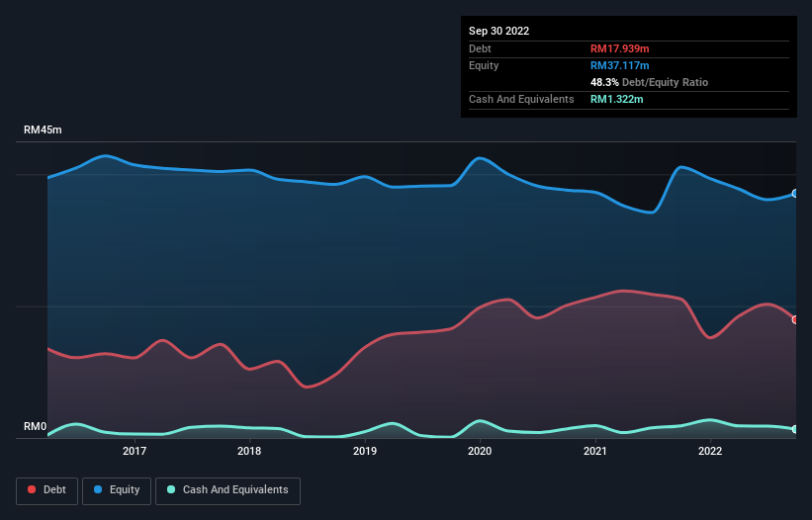Click the Equity label in tooltip

click(x=484, y=65)
